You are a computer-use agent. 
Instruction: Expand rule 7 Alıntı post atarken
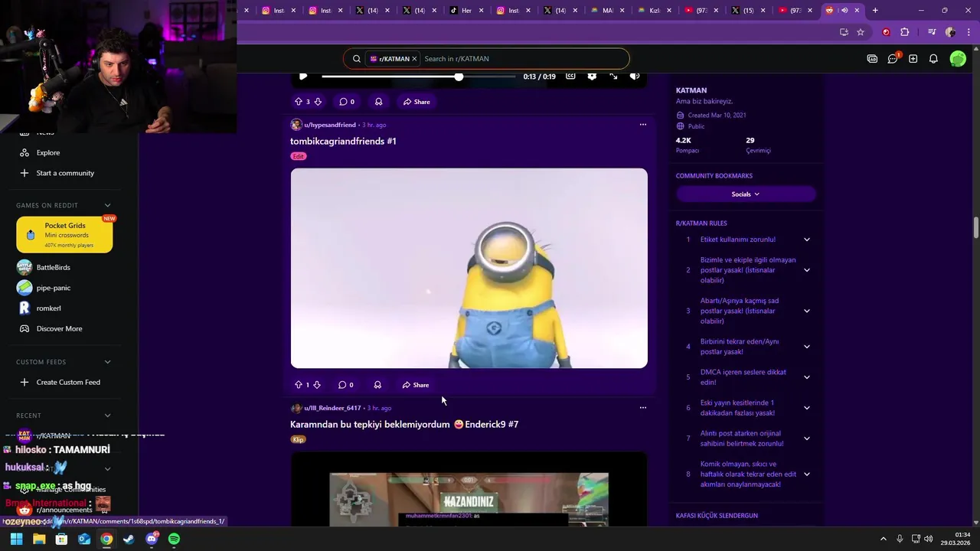pos(807,439)
